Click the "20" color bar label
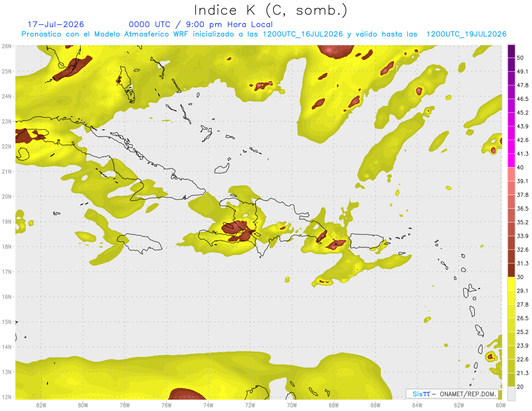 point(520,387)
